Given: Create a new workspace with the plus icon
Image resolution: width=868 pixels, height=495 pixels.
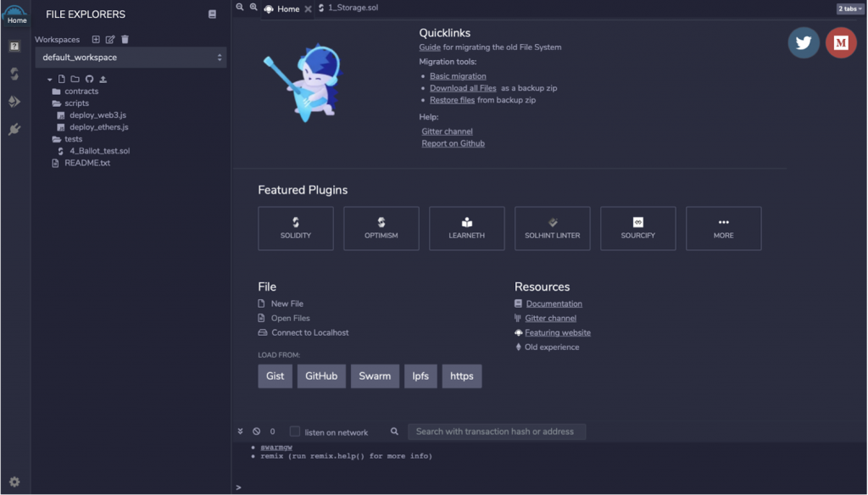Looking at the screenshot, I should (x=96, y=39).
